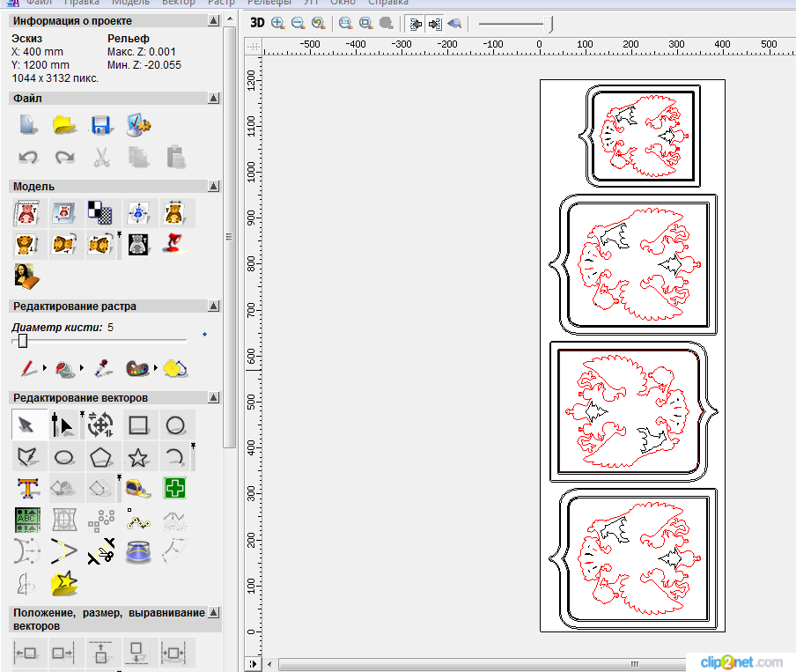Select the polyline drawing tool
This screenshot has width=796, height=672.
[x=27, y=457]
